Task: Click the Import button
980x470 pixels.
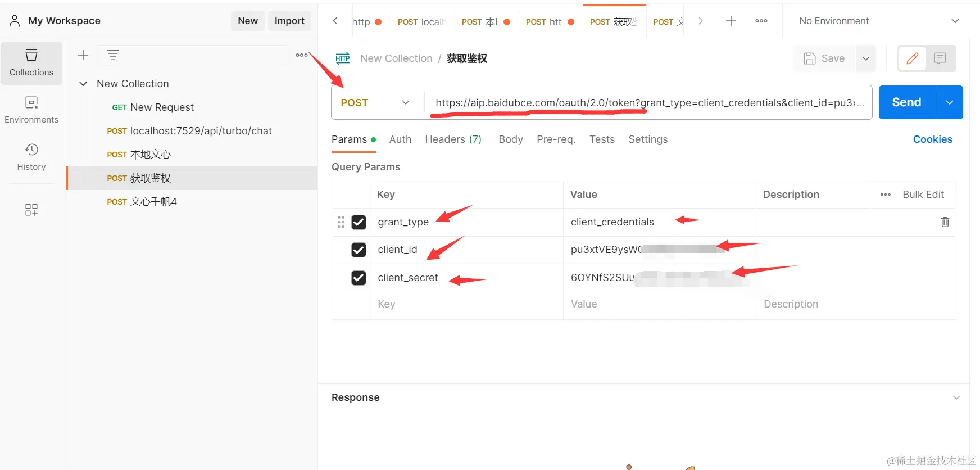Action: 289,21
